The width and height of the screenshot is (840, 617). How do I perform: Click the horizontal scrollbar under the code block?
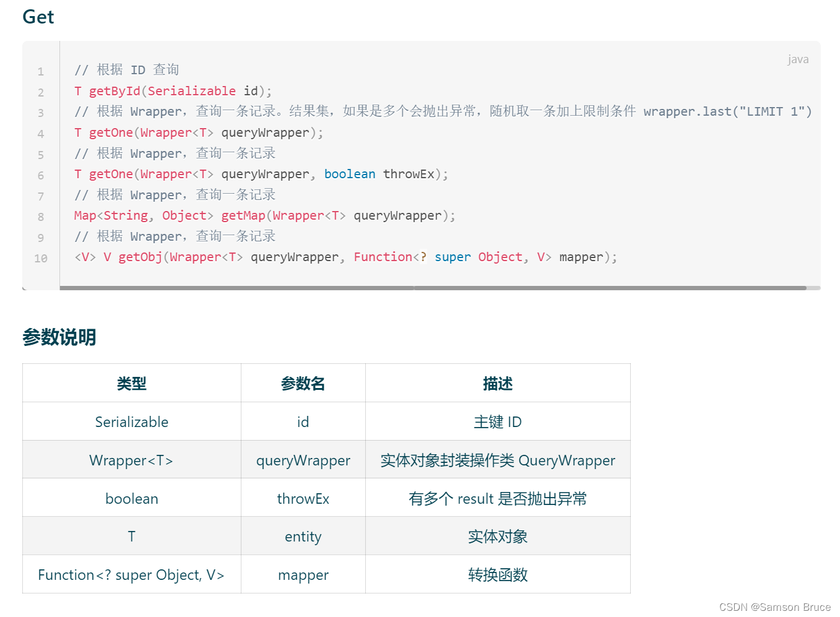tap(433, 288)
